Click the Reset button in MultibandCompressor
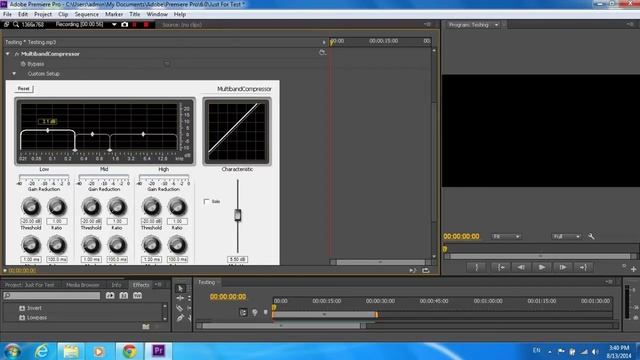640x360 pixels. 24,89
